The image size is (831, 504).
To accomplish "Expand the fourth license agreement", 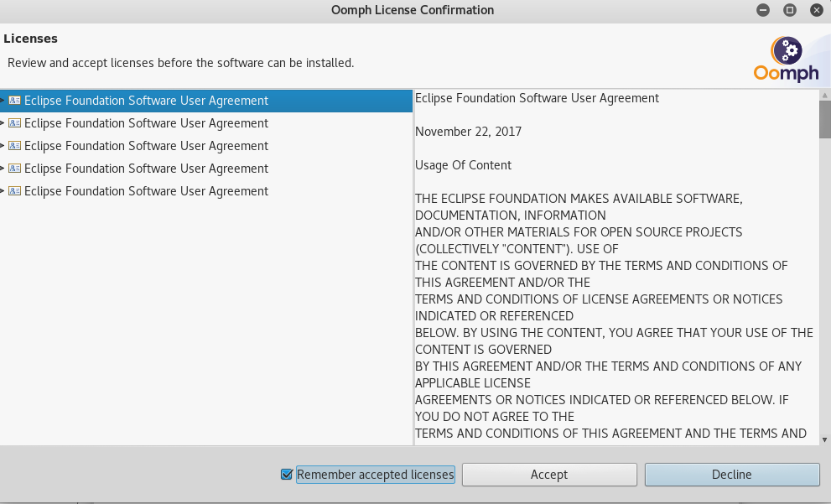I will point(3,168).
